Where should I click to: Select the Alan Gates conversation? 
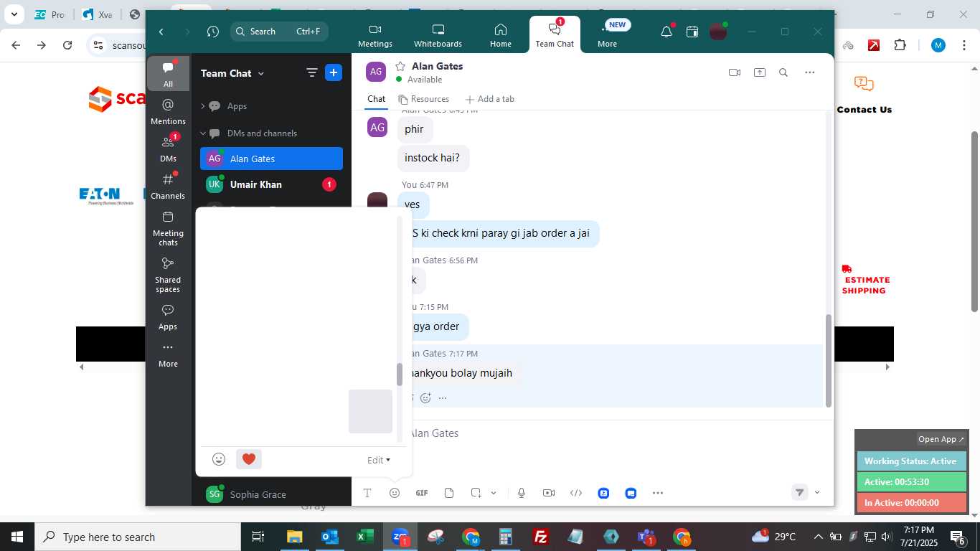(x=271, y=159)
